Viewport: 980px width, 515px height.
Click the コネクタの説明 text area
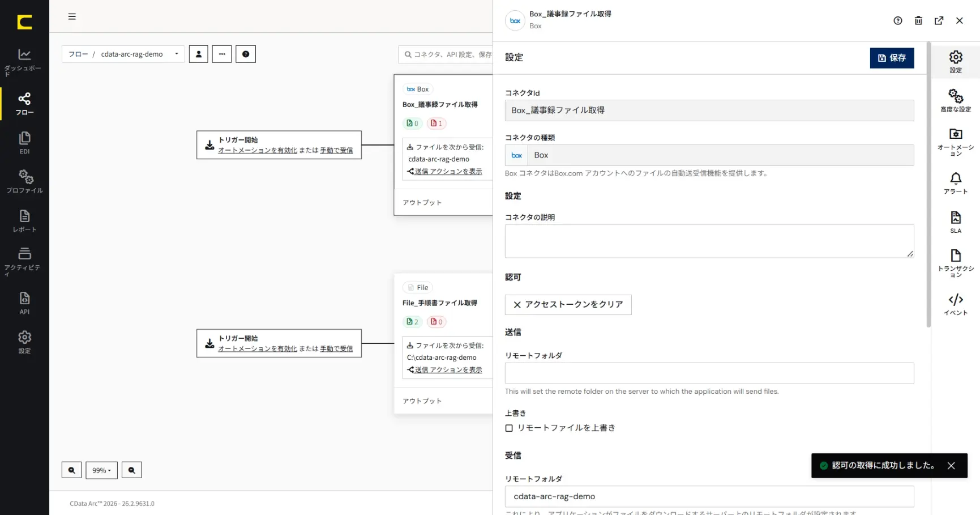[x=709, y=241]
